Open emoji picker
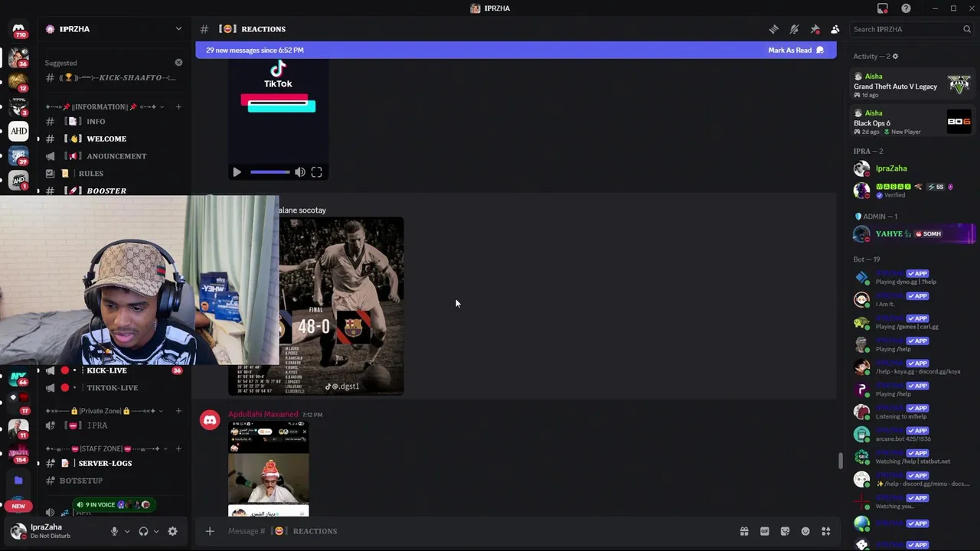Screen dimensions: 980x551 click(x=805, y=531)
